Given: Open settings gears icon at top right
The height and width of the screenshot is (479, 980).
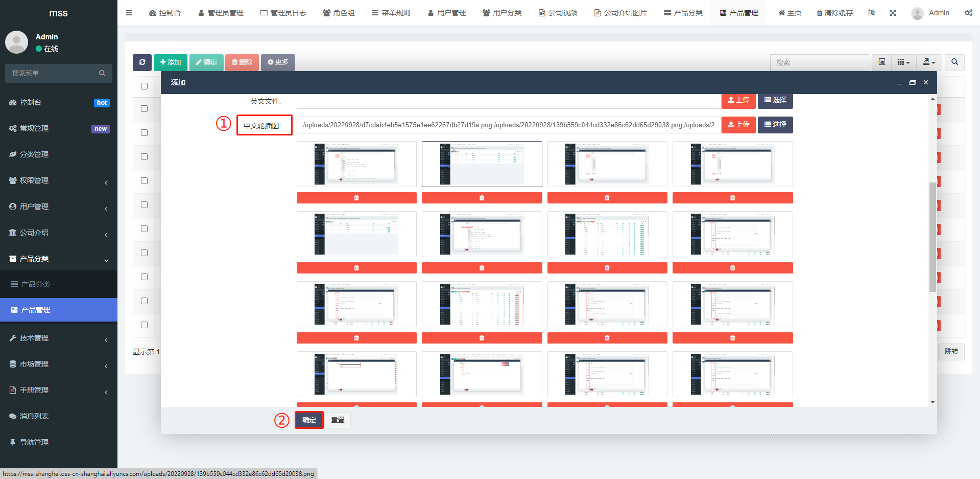Looking at the screenshot, I should point(968,13).
